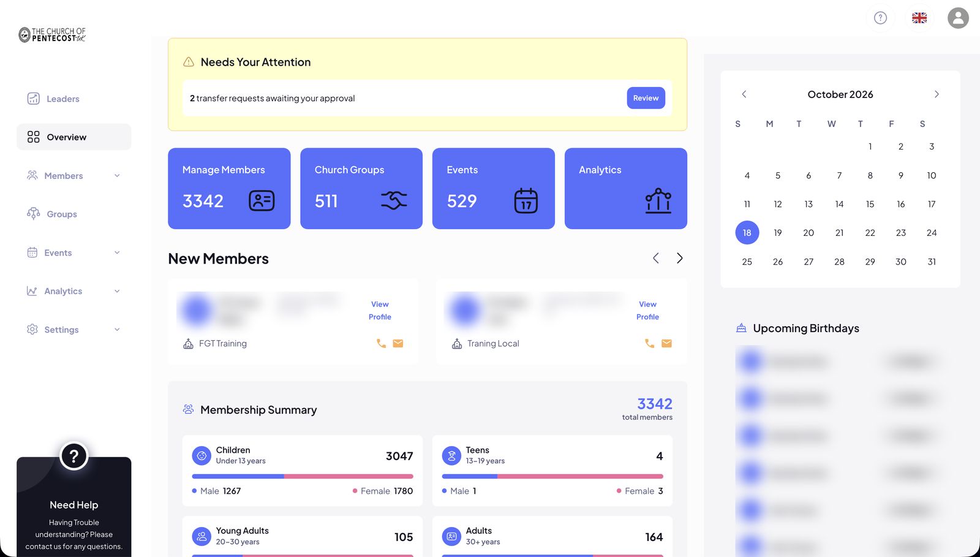Click the 3342 total members figure
Image resolution: width=980 pixels, height=557 pixels.
[x=655, y=404]
